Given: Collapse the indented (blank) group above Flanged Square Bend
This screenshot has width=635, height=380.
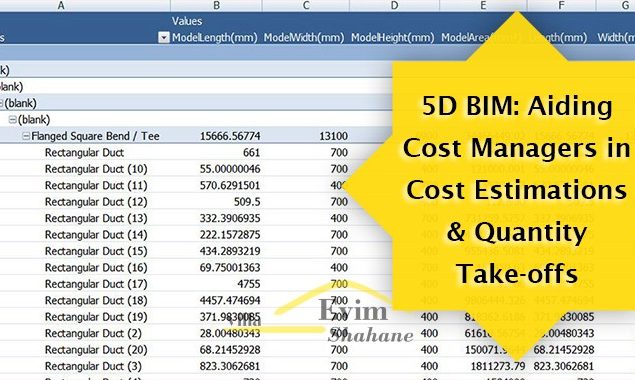Looking at the screenshot, I should click(13, 120).
